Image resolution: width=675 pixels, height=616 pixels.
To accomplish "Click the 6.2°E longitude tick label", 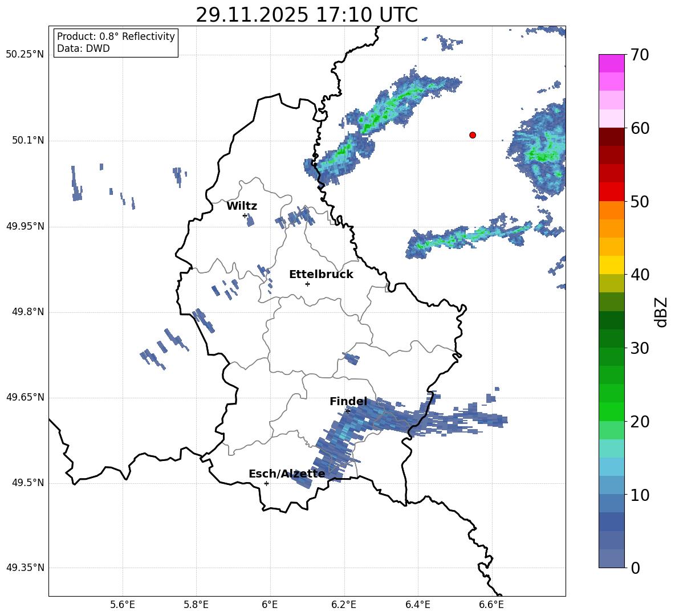I will 344,605.
